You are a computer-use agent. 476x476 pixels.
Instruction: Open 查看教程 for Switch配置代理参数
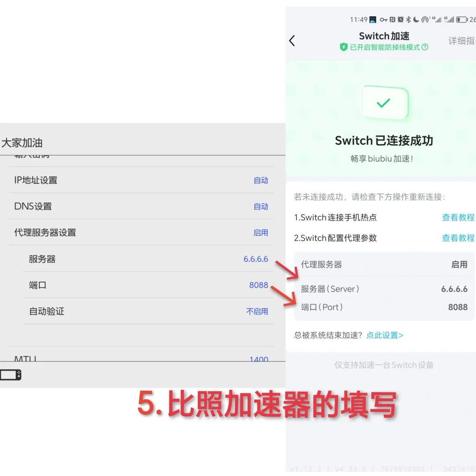[x=458, y=238]
